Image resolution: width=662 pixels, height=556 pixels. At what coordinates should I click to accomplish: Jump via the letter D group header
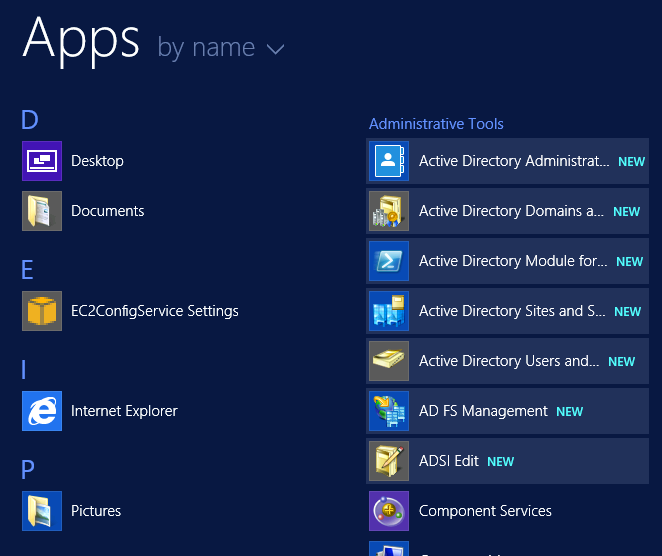pos(30,120)
